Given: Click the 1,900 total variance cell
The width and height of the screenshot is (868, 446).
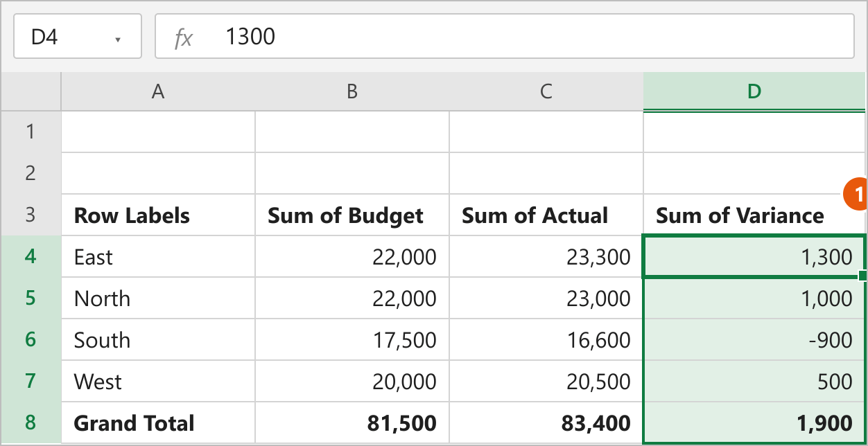Looking at the screenshot, I should pyautogui.click(x=754, y=422).
